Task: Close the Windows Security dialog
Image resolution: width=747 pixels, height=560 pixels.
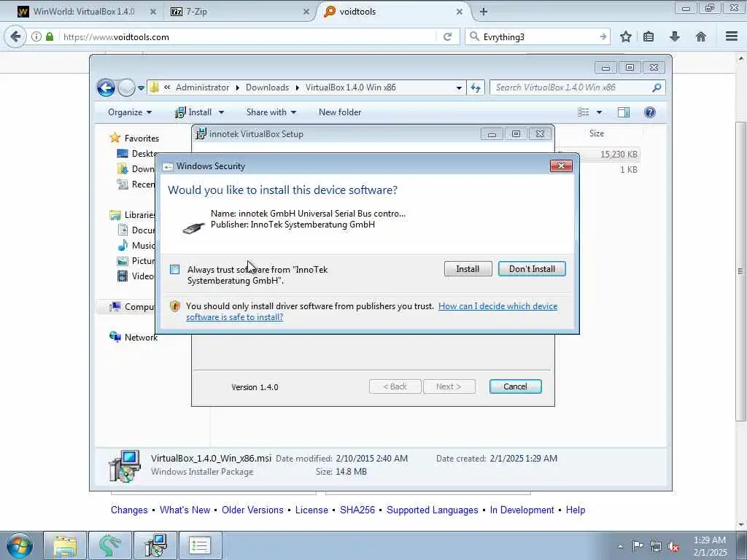Action: (561, 166)
